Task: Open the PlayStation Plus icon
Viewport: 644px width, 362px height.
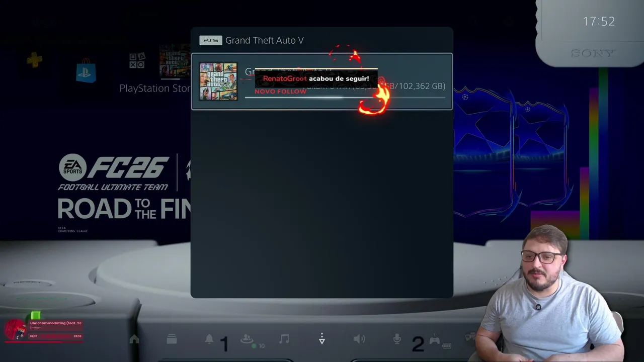Action: point(35,61)
